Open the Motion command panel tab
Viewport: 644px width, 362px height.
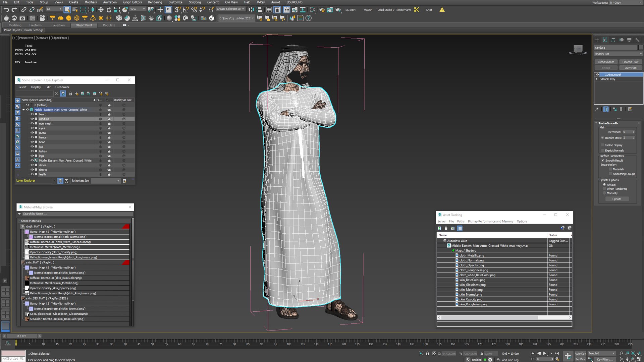(621, 40)
